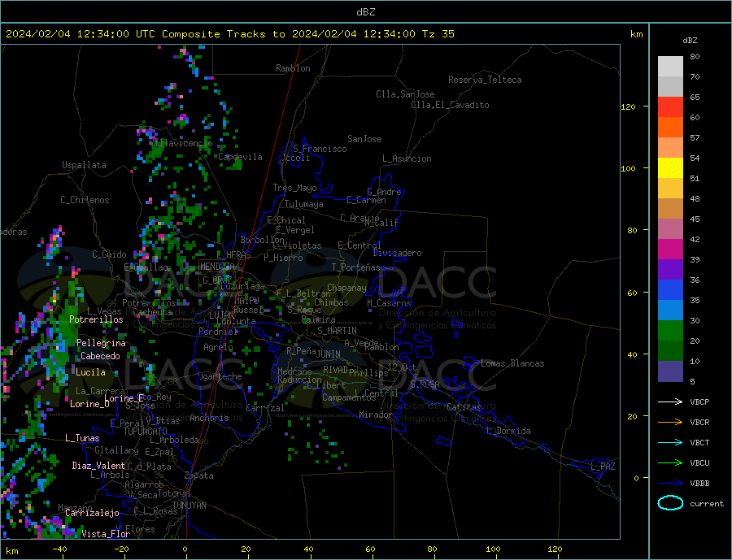
Task: Click the Tulumaya label
Action: click(303, 204)
